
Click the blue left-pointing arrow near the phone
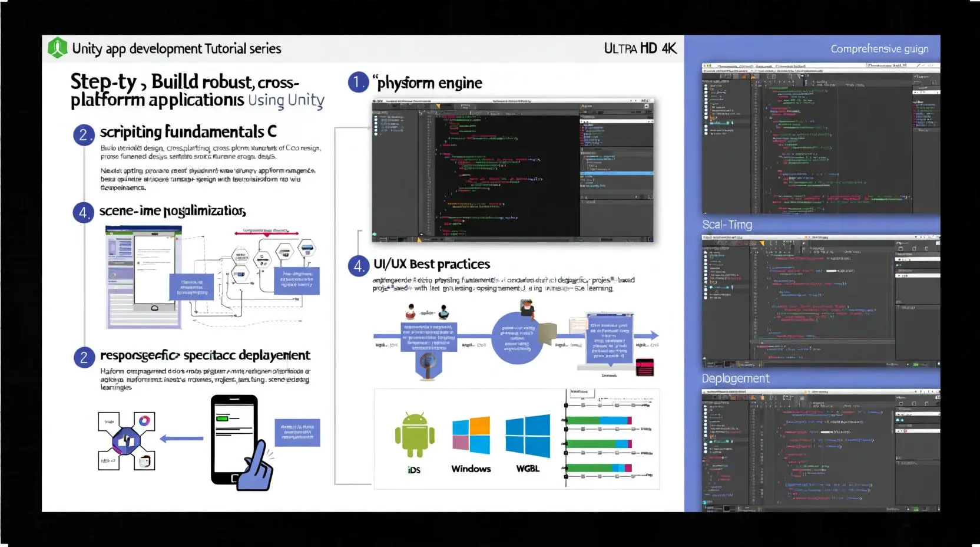pos(181,439)
